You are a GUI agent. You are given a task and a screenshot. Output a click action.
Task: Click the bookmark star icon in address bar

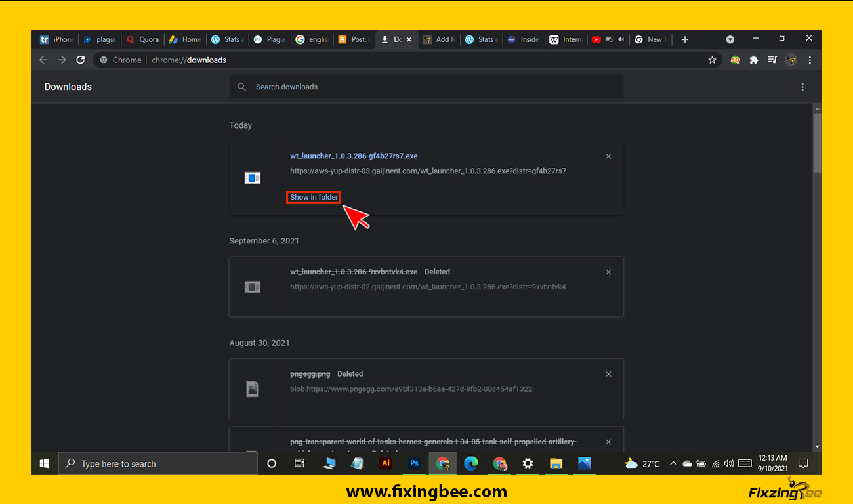[712, 60]
